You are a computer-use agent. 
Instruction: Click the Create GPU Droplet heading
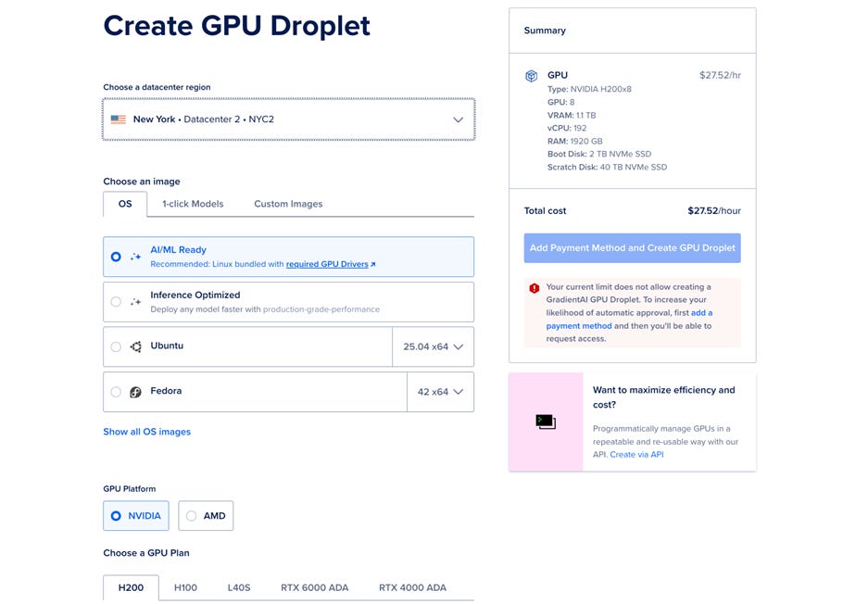(x=237, y=26)
